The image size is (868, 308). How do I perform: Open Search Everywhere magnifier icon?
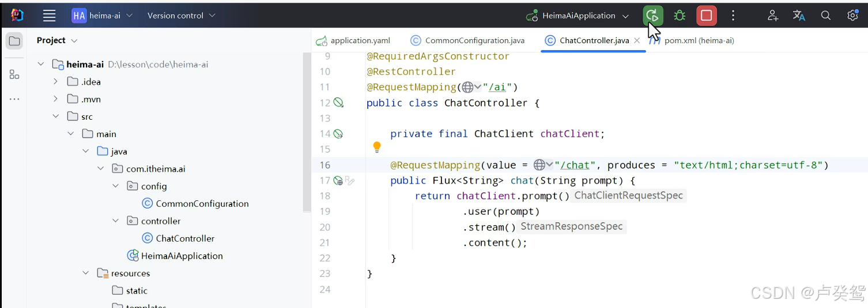(826, 16)
